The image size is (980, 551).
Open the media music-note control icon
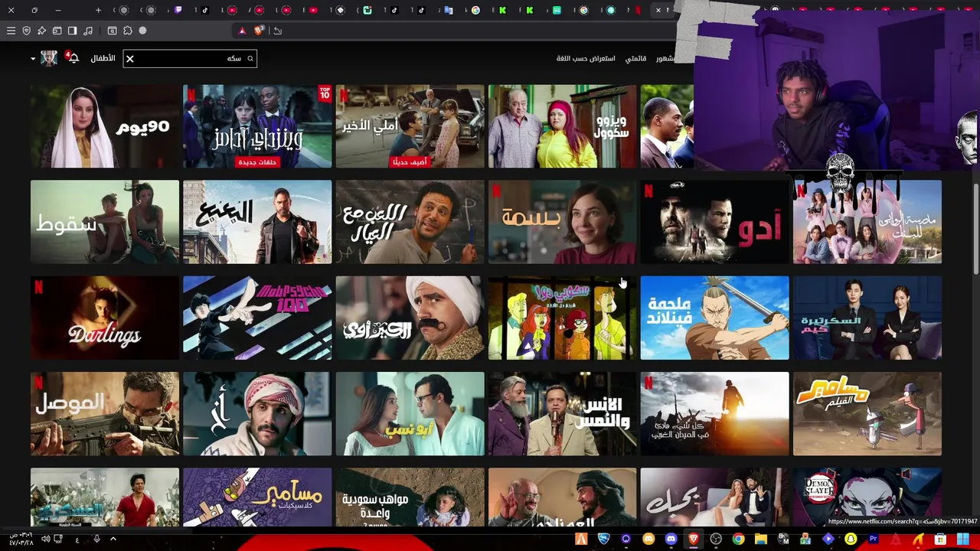(88, 31)
